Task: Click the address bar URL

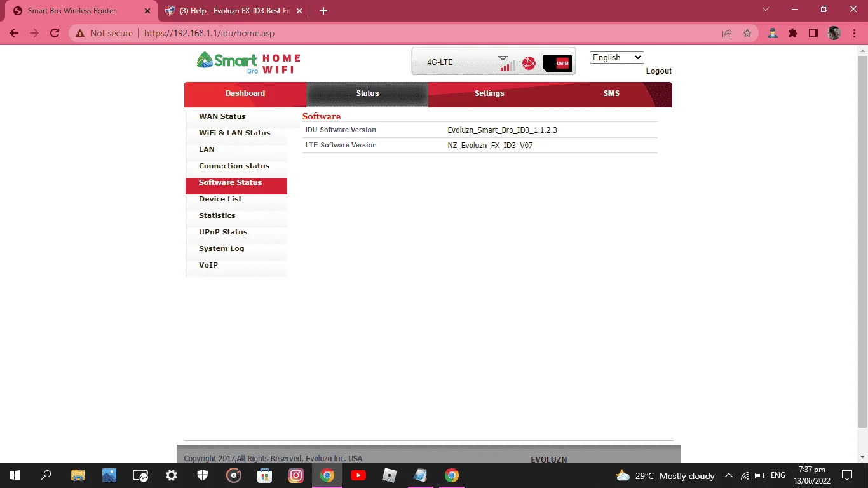Action: 210,33
